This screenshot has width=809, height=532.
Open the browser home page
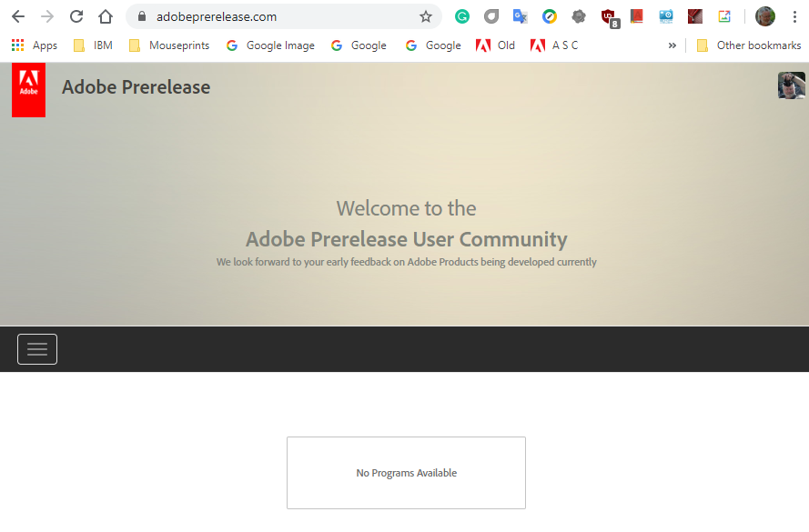click(106, 16)
